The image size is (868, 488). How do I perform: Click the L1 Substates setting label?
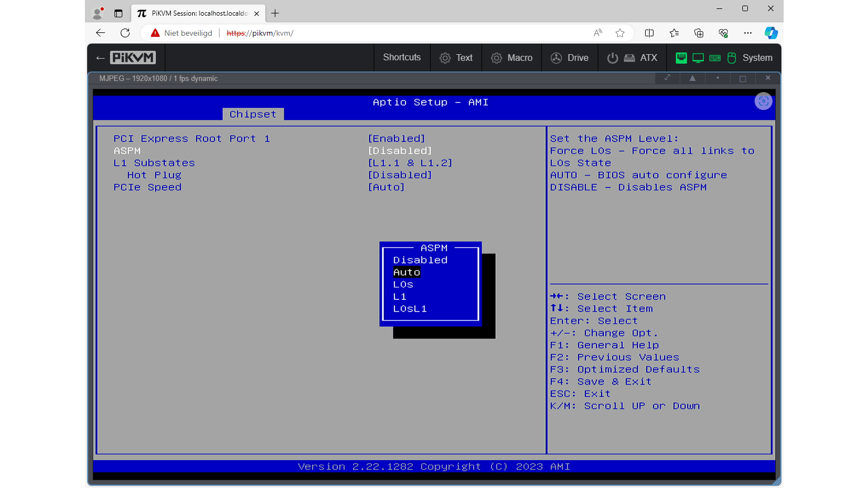click(x=154, y=163)
